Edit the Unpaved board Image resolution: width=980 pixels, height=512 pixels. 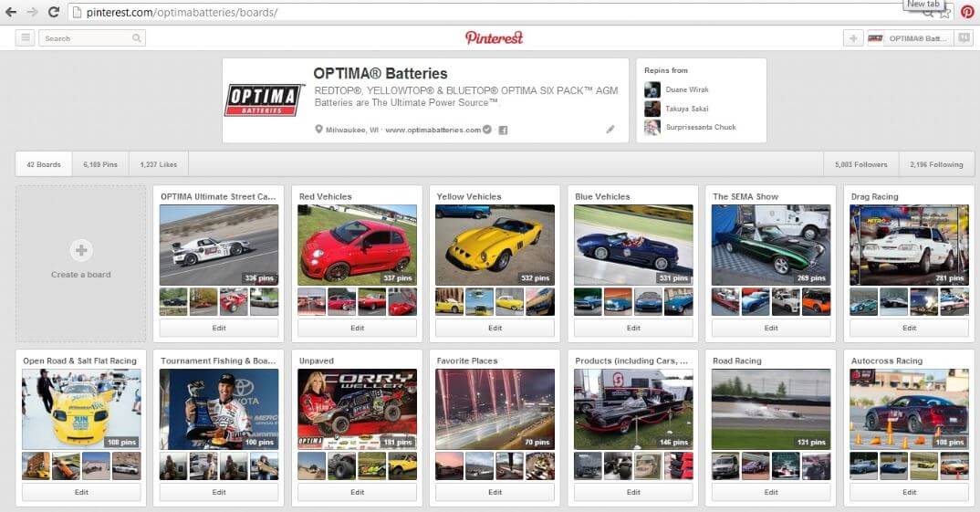coord(357,492)
